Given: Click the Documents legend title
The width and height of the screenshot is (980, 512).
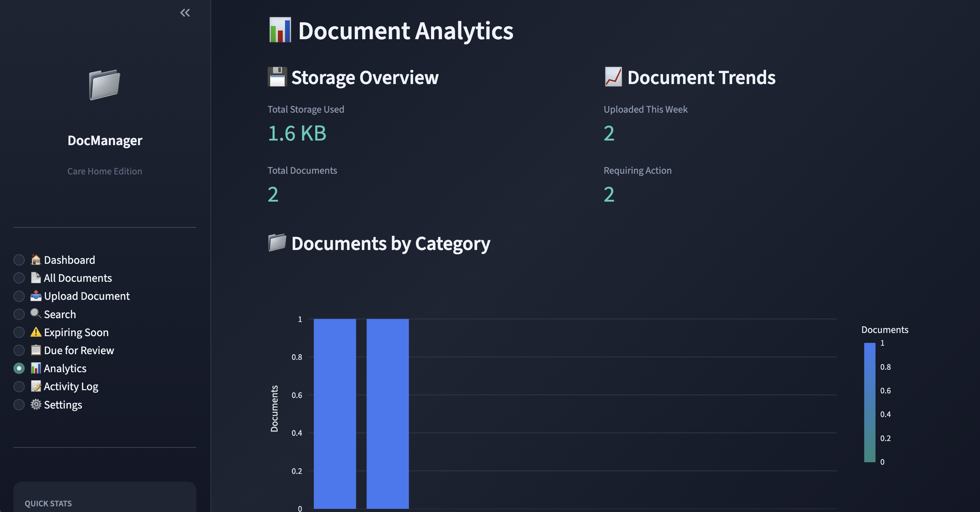Looking at the screenshot, I should (885, 330).
